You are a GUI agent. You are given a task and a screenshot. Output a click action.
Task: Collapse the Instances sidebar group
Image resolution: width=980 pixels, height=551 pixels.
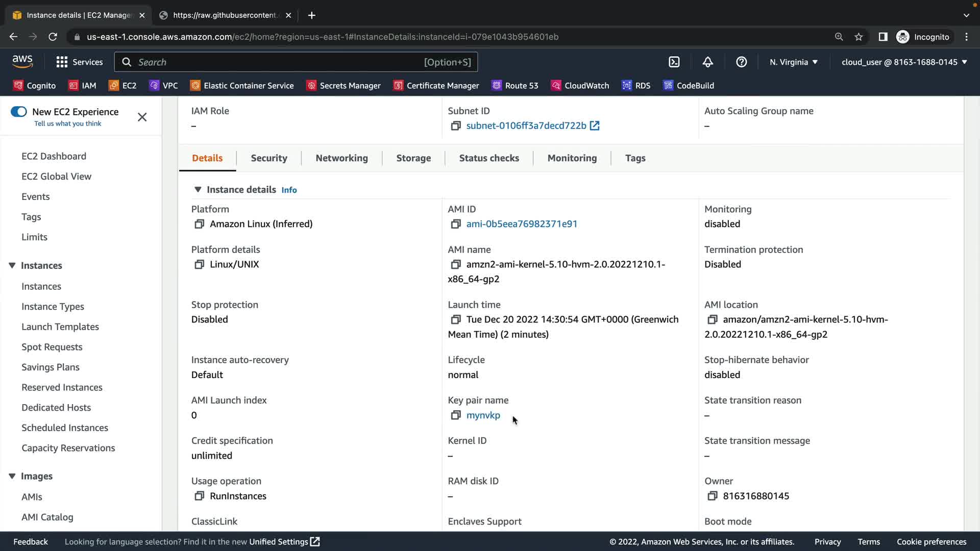pos(12,265)
